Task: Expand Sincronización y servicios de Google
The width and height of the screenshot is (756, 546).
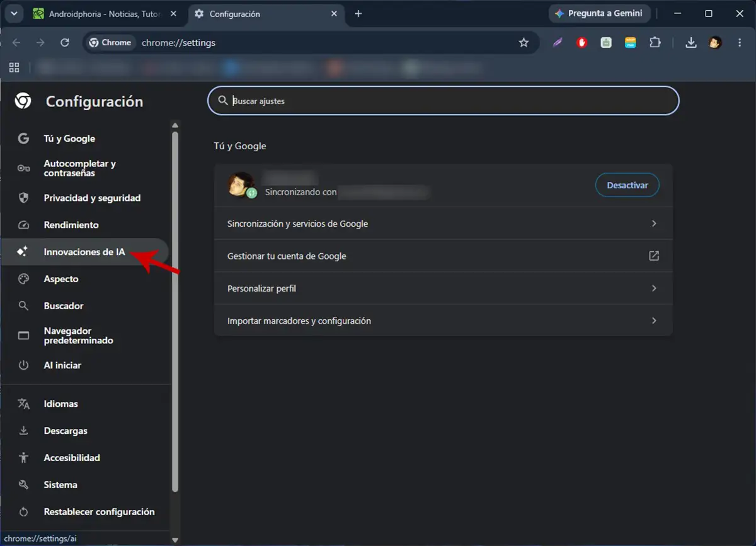Action: point(444,224)
